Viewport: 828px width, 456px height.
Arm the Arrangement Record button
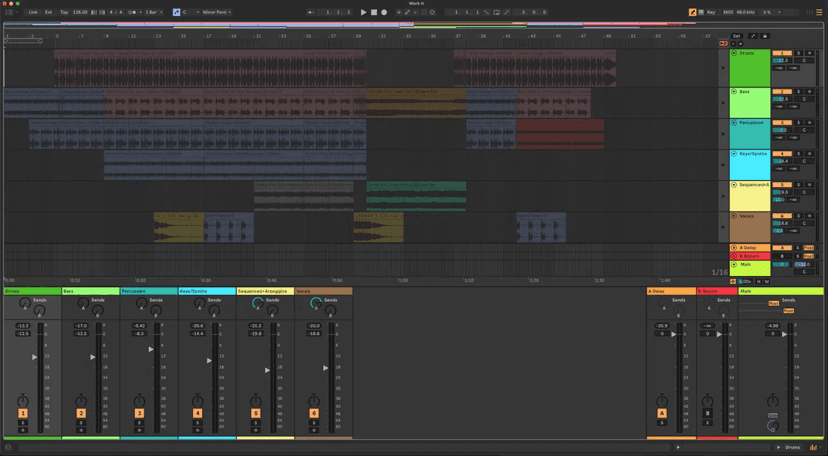(x=384, y=12)
